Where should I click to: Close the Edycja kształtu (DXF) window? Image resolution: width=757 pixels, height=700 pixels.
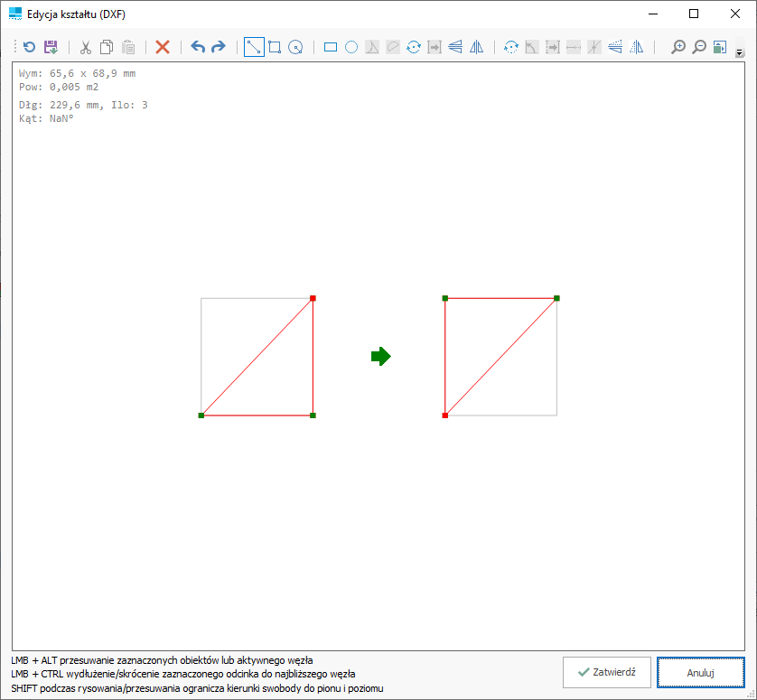tap(735, 14)
